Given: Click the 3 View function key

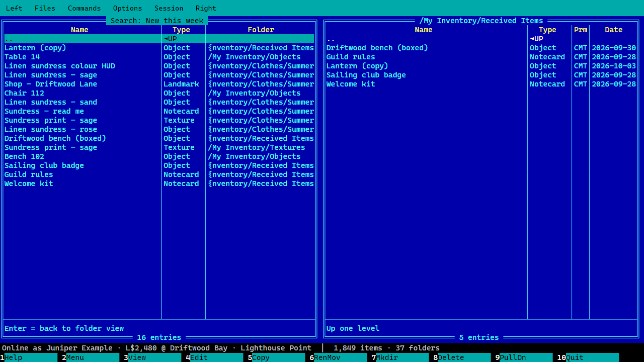Looking at the screenshot, I should click(152, 357).
